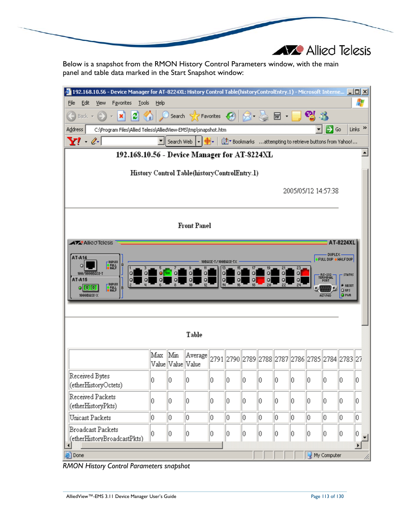Open the Favorites menu
The image size is (411, 532).
[x=122, y=103]
